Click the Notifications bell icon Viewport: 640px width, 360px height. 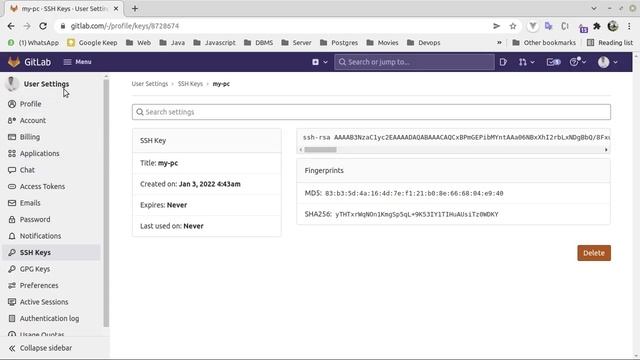(x=12, y=236)
